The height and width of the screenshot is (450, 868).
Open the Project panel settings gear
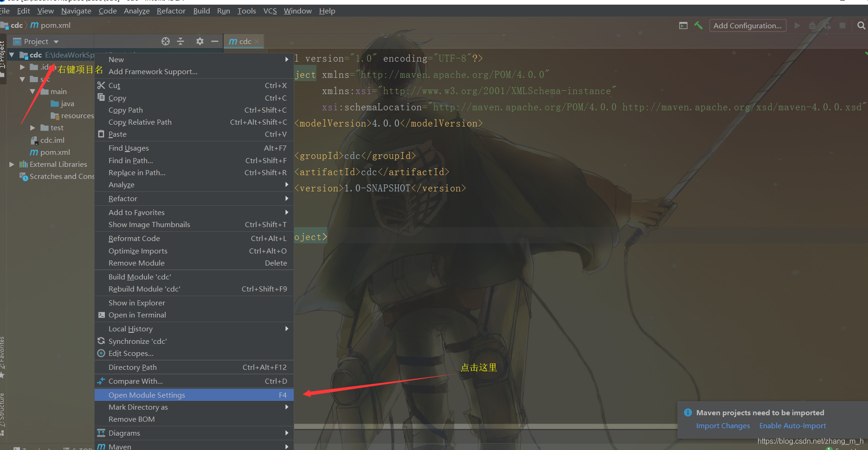point(200,41)
